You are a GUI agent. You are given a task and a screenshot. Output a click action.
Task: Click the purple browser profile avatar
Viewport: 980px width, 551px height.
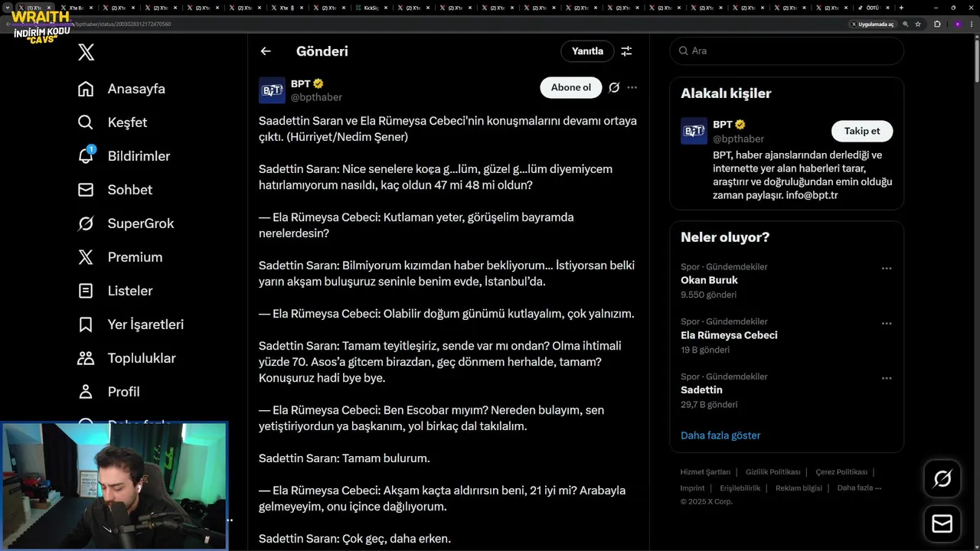957,24
